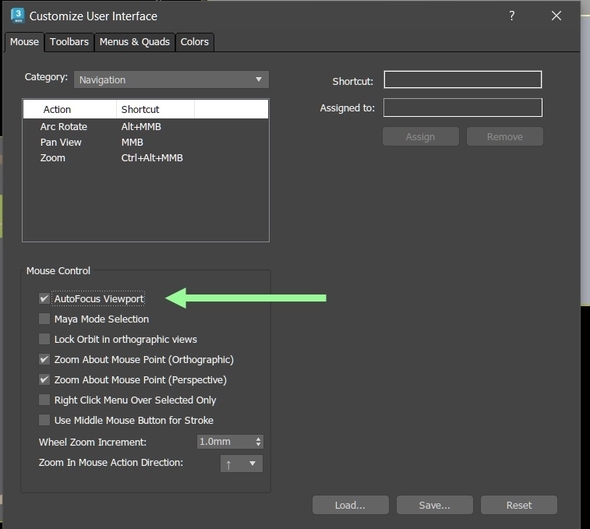Viewport: 590px width, 529px height.
Task: Check Lock Orbit in orthographic views
Action: [44, 339]
